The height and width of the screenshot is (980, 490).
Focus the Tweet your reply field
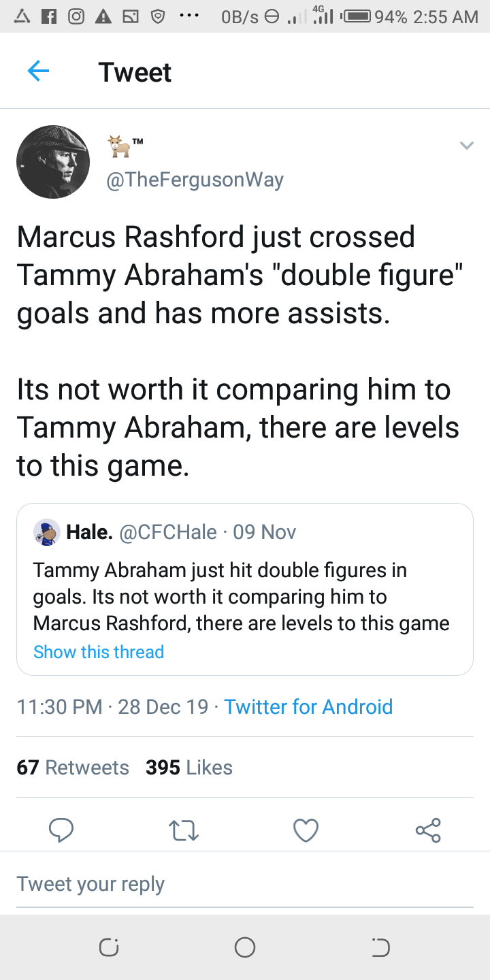[245, 884]
